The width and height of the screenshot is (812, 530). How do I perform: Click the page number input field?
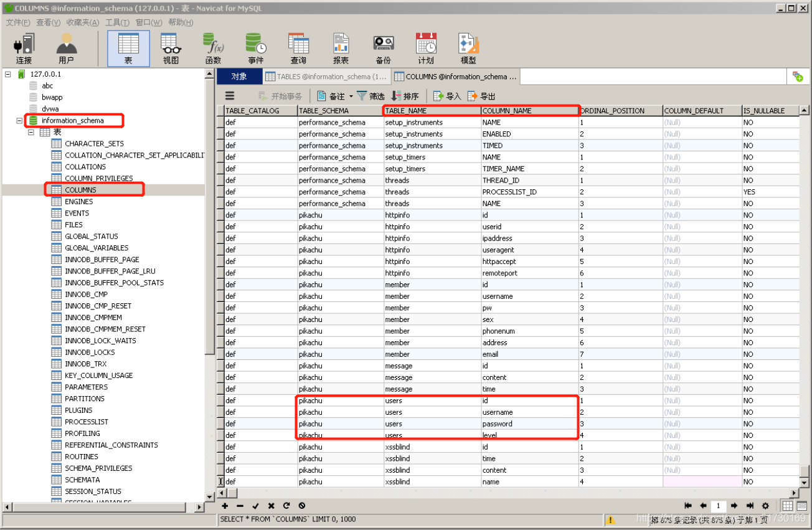coord(719,506)
